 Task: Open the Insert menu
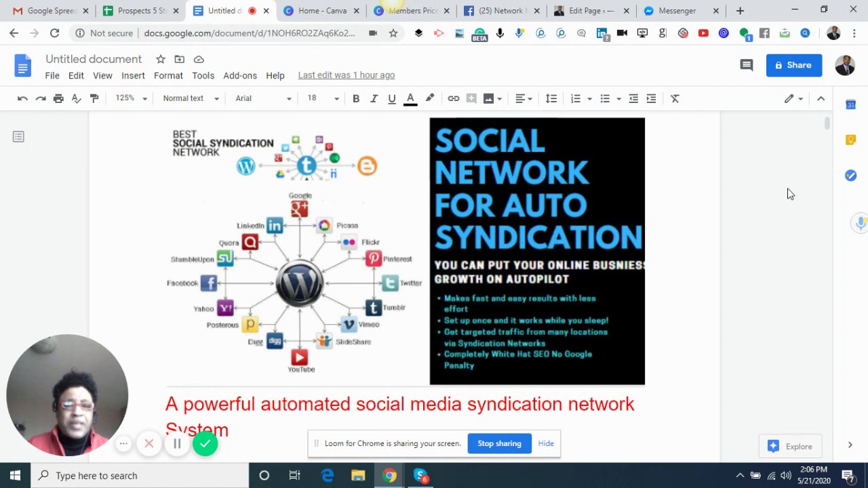tap(133, 75)
